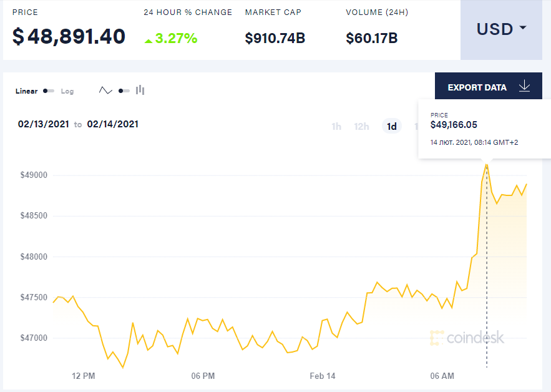Toggle the chart type switch

point(124,91)
